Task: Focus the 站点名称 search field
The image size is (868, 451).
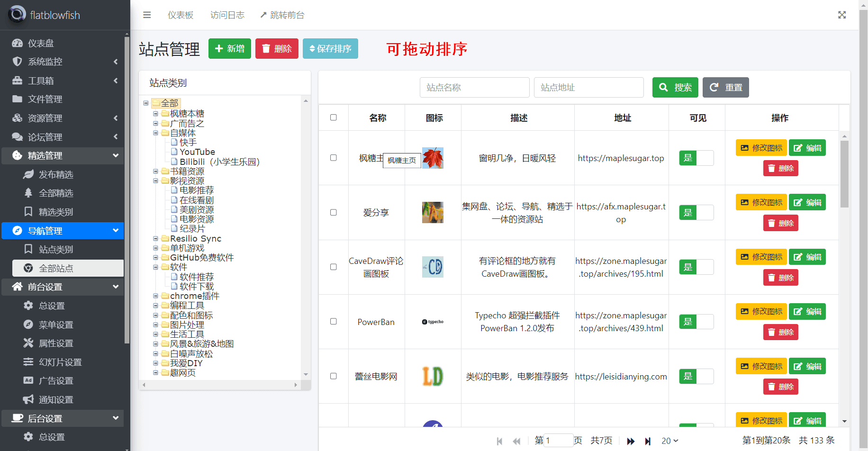Action: 474,88
